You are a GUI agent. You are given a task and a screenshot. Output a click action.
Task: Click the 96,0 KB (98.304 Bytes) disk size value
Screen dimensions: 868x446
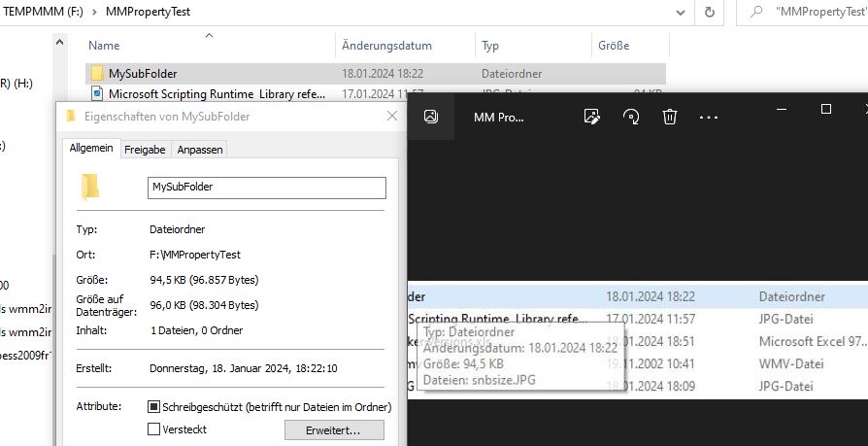coord(204,305)
